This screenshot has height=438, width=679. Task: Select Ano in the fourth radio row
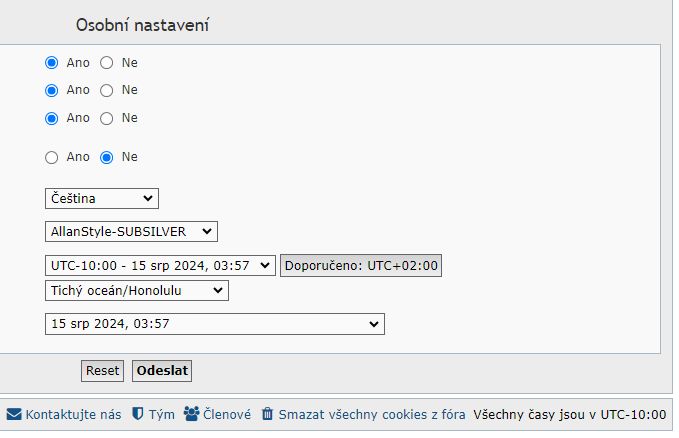pyautogui.click(x=52, y=157)
